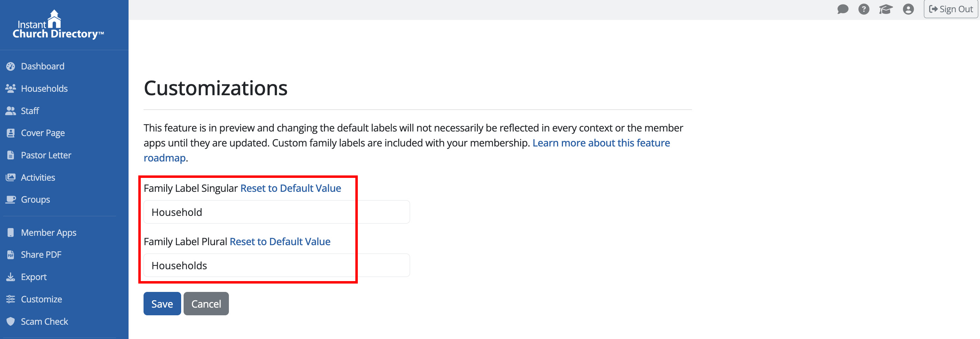980x339 pixels.
Task: Go to Staff section
Action: click(30, 111)
